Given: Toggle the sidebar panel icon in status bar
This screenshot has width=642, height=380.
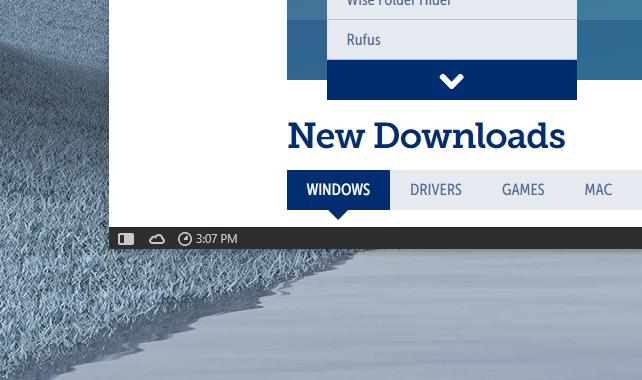Looking at the screenshot, I should click(126, 239).
